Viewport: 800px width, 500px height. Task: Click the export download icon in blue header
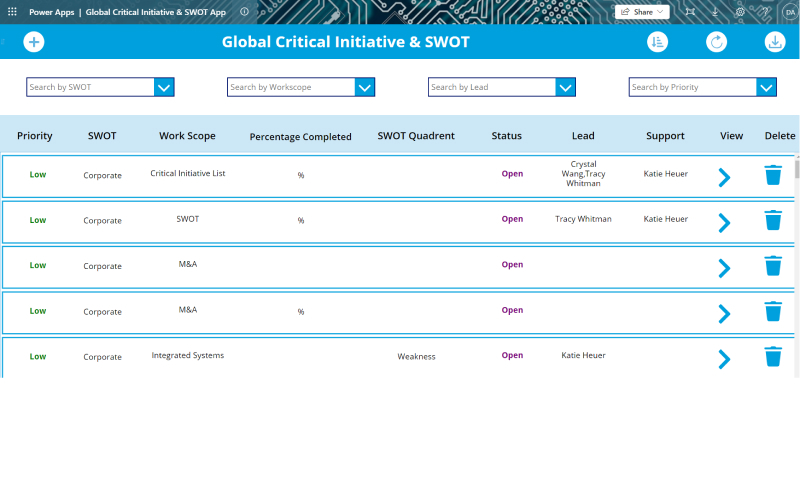pyautogui.click(x=775, y=42)
